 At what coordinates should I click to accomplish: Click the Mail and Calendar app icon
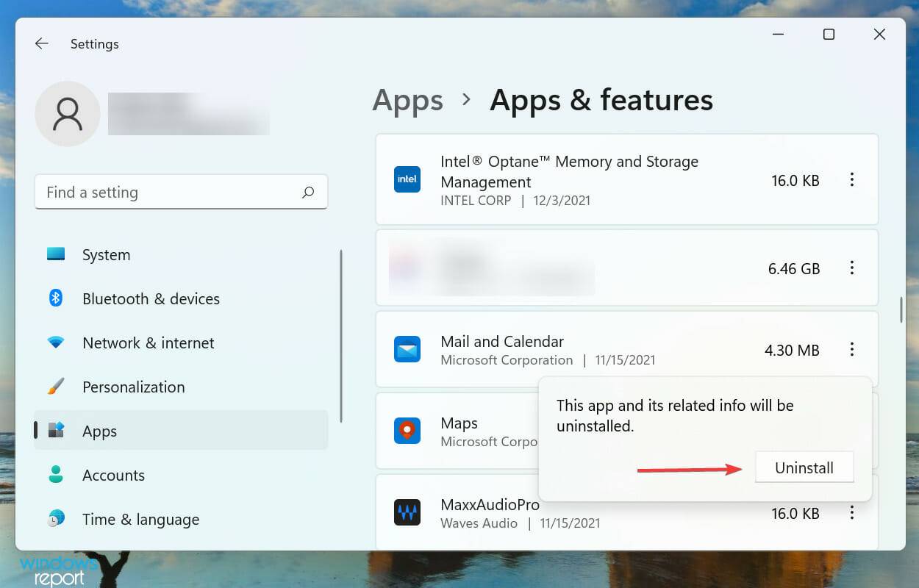[407, 350]
